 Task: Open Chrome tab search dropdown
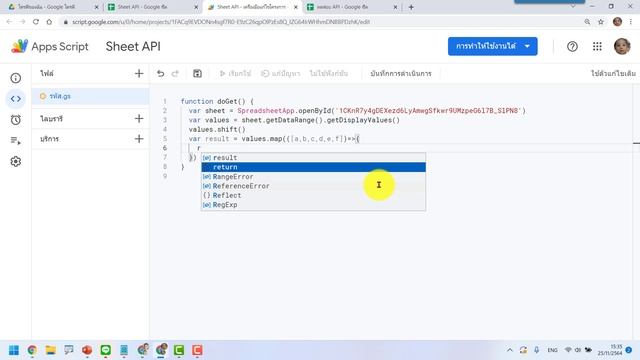pyautogui.click(x=573, y=7)
